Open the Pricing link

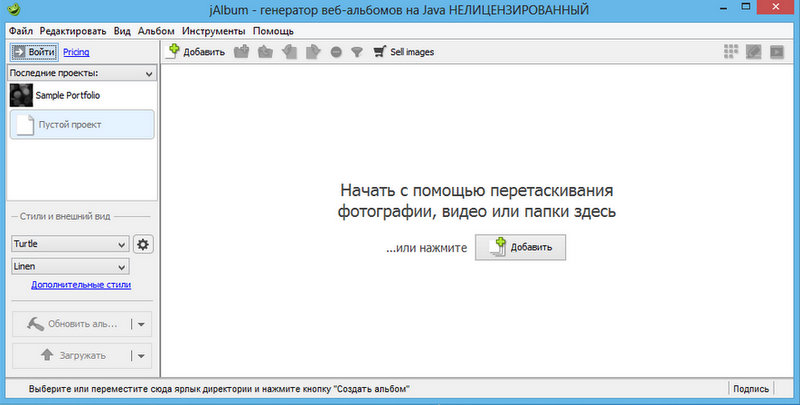tap(76, 52)
